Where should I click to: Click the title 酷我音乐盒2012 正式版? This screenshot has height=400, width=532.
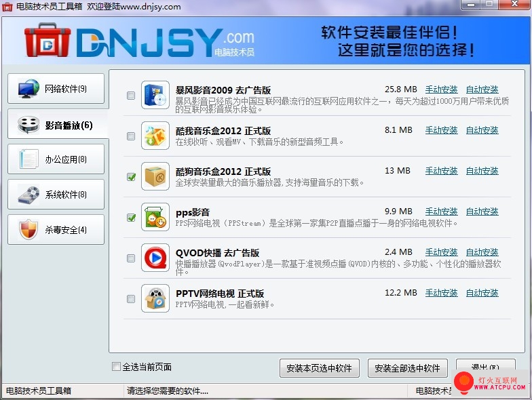point(223,131)
